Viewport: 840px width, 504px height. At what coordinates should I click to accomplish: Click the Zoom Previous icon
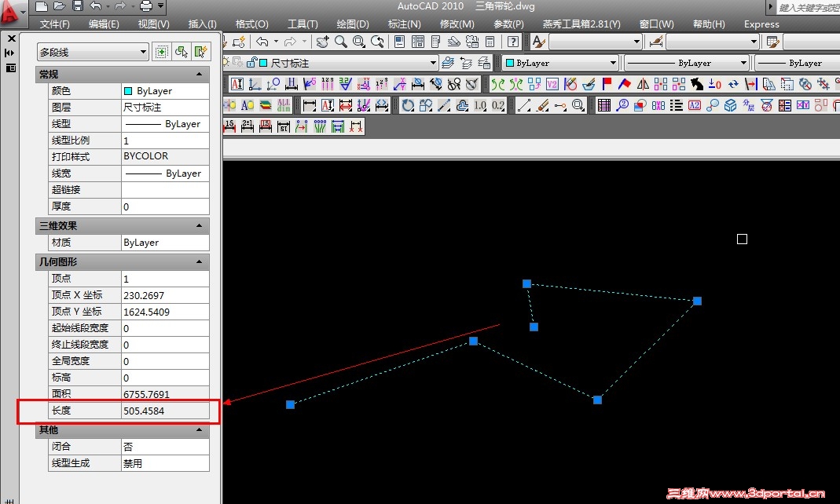[x=378, y=42]
